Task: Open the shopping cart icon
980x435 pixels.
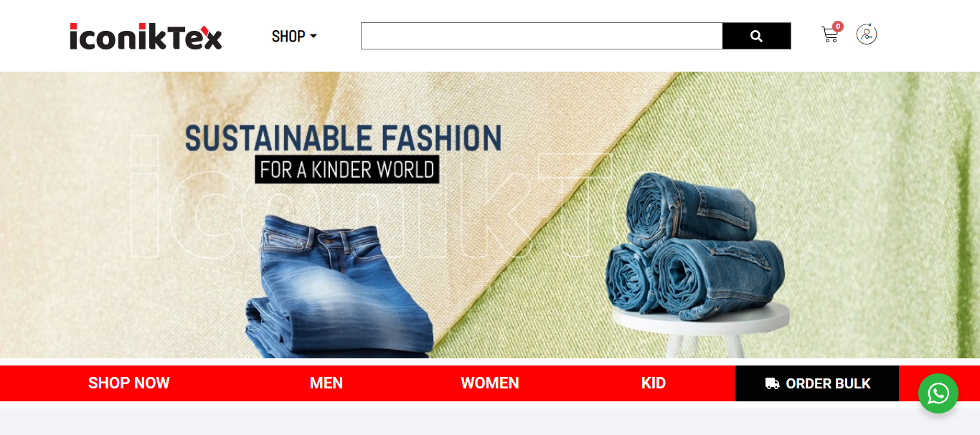Action: [829, 35]
